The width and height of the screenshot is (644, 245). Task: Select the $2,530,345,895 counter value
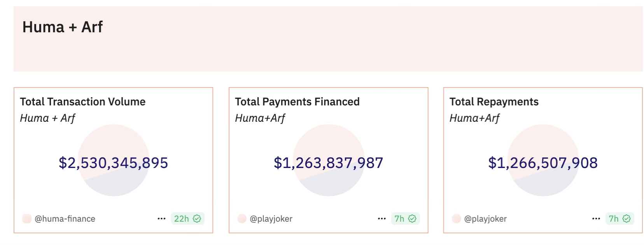click(x=113, y=163)
